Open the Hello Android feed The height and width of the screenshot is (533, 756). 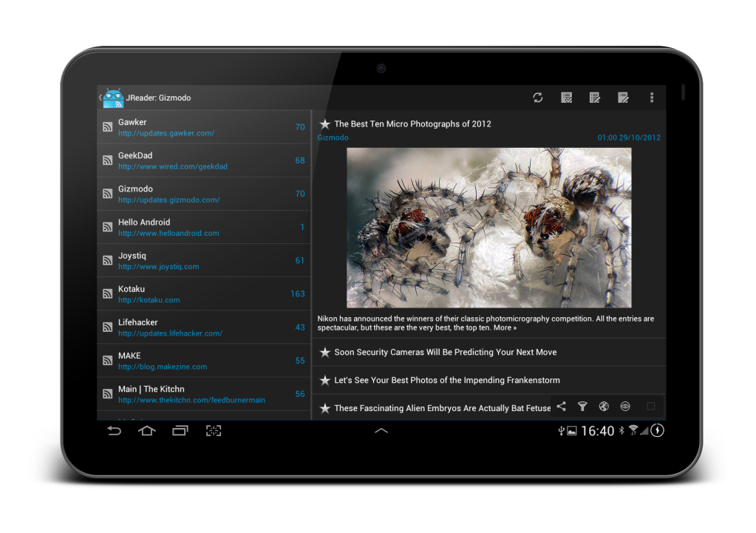[204, 227]
